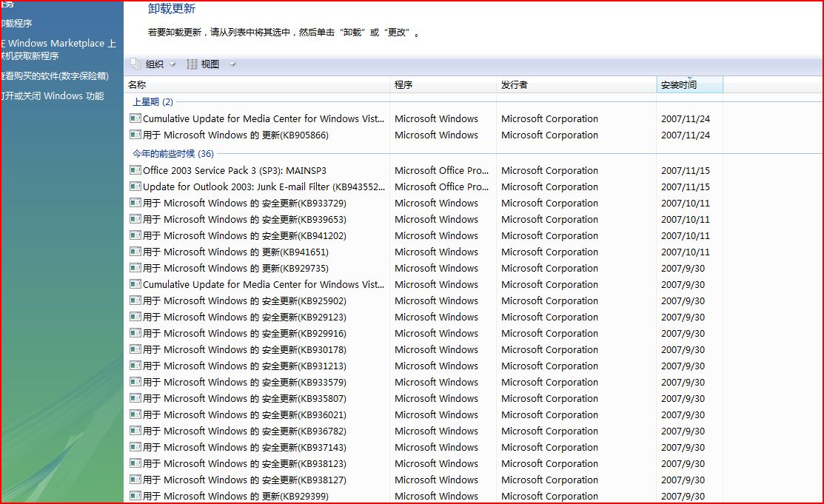Click the icon beside KB929123
This screenshot has width=824, height=504.
(135, 317)
